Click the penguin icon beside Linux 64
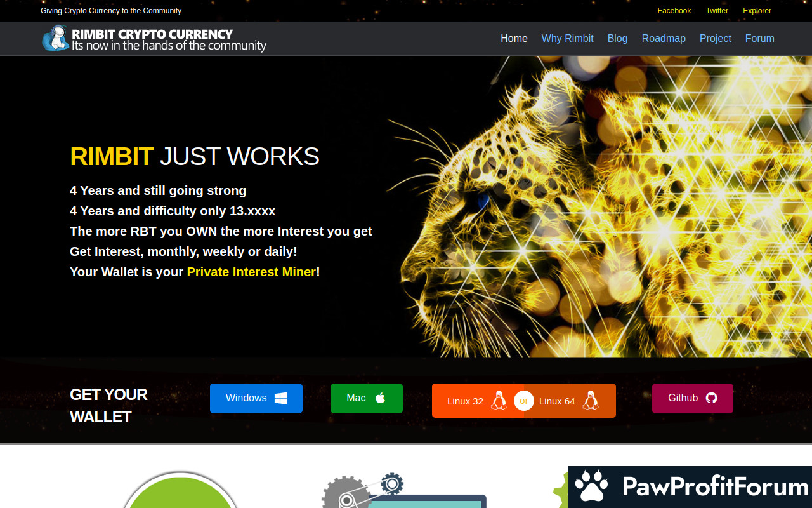 [x=591, y=401]
